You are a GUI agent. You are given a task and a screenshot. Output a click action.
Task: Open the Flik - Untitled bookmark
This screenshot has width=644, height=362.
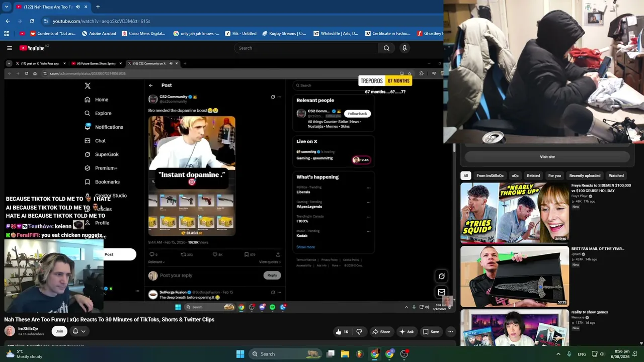click(x=240, y=34)
